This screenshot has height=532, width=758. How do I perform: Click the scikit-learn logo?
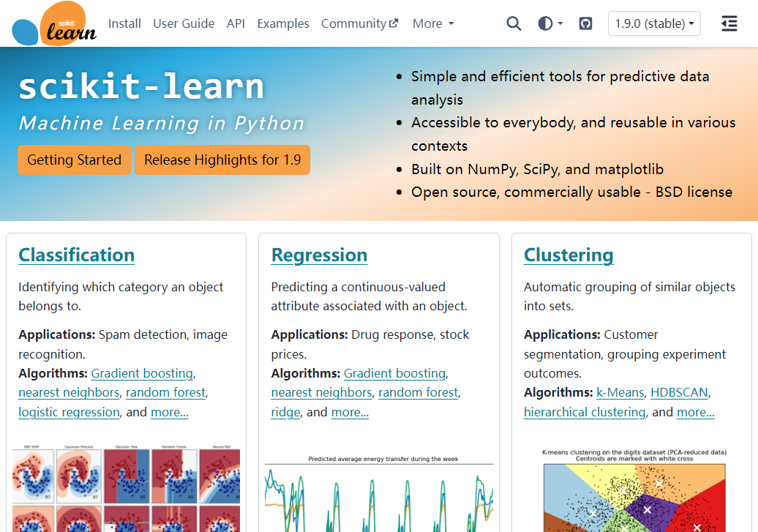tap(54, 23)
